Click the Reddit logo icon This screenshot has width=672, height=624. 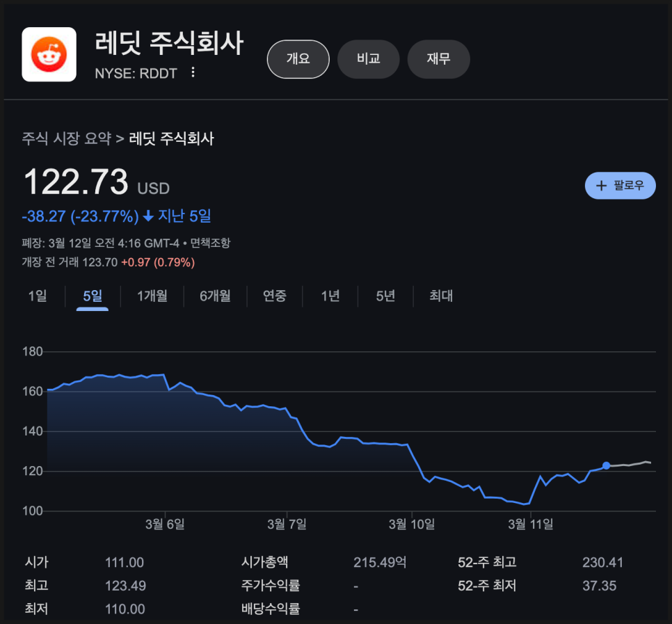coord(49,54)
